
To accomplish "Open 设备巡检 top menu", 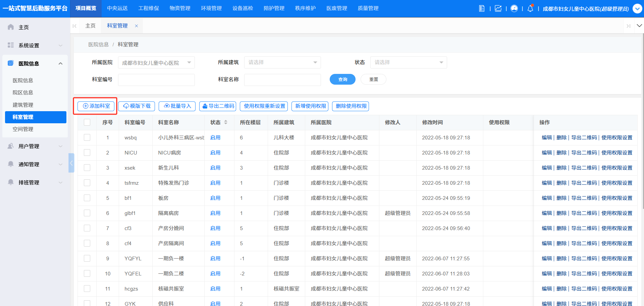I will click(243, 8).
